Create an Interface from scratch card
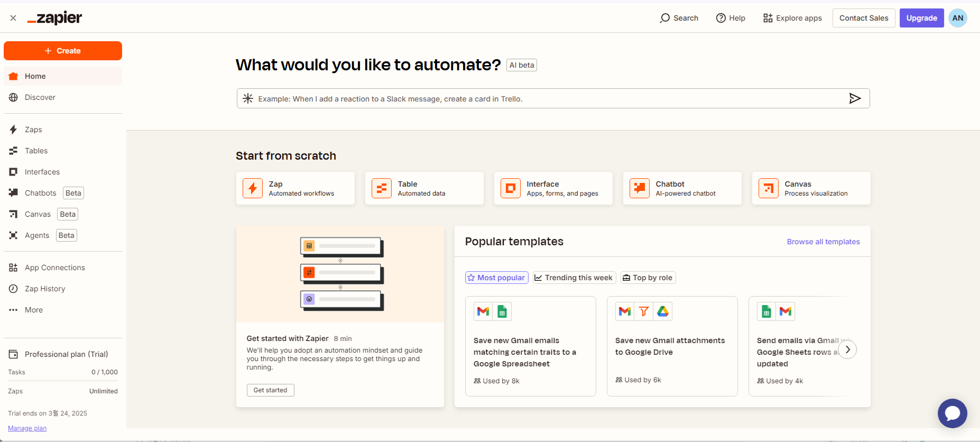 (553, 188)
